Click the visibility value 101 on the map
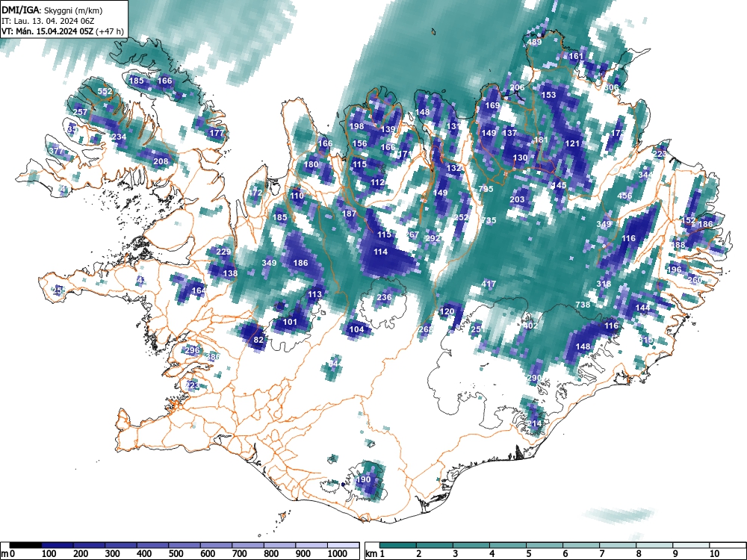 [x=290, y=322]
